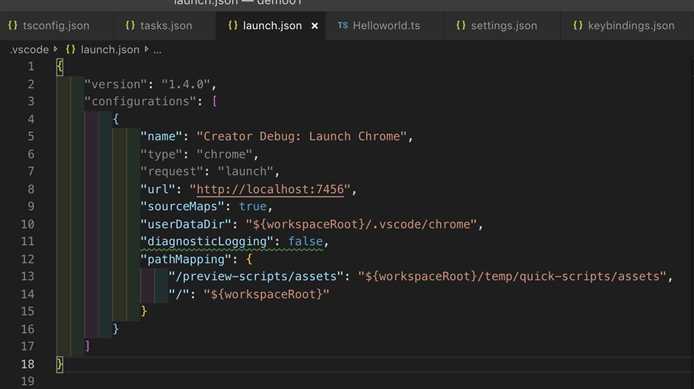The image size is (694, 389).
Task: Click the true value of sourceMaps
Action: coord(253,206)
